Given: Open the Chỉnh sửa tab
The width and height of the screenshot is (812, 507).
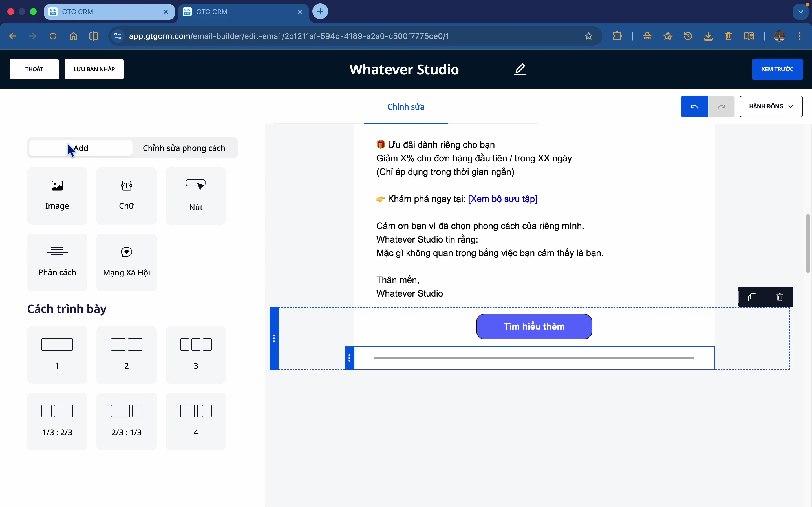Looking at the screenshot, I should 405,107.
